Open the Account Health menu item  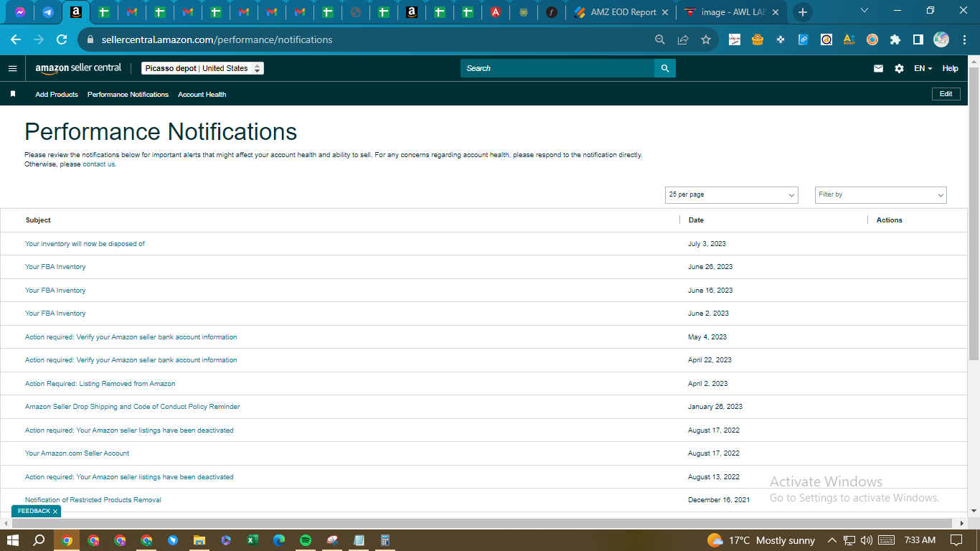[202, 94]
